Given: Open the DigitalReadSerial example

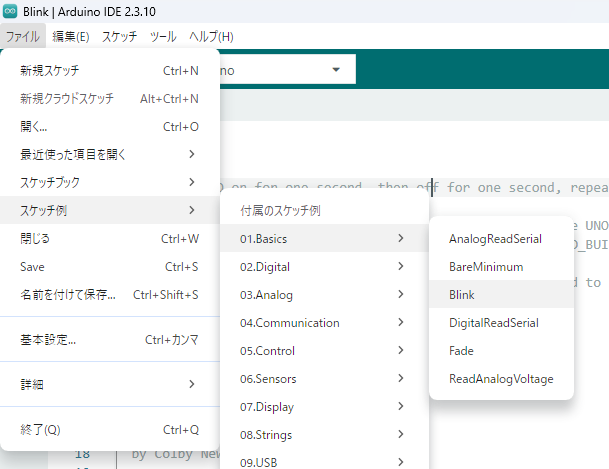Looking at the screenshot, I should pyautogui.click(x=501, y=323).
